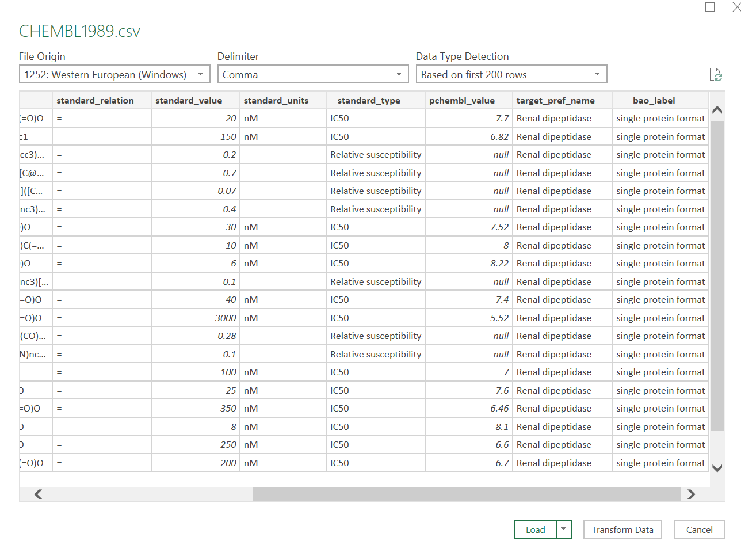Select the standard_value column header
Viewport: 741px width, 560px height.
pos(189,100)
